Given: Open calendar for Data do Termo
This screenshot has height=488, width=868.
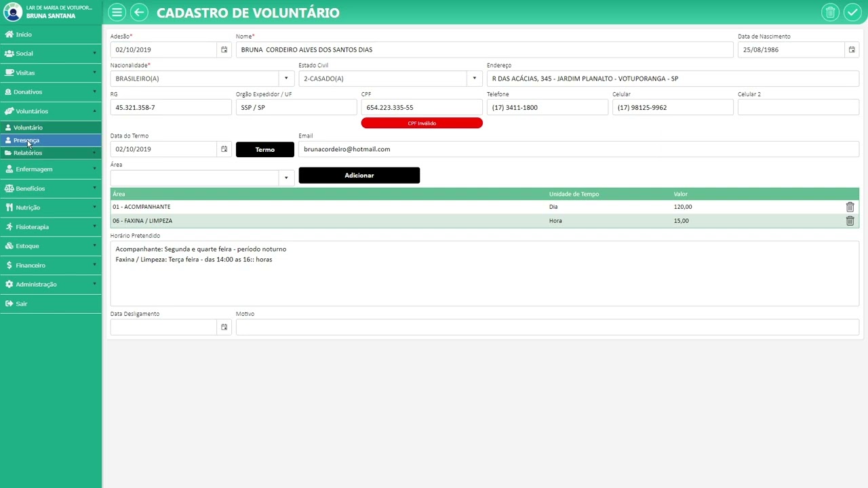Looking at the screenshot, I should [x=224, y=149].
